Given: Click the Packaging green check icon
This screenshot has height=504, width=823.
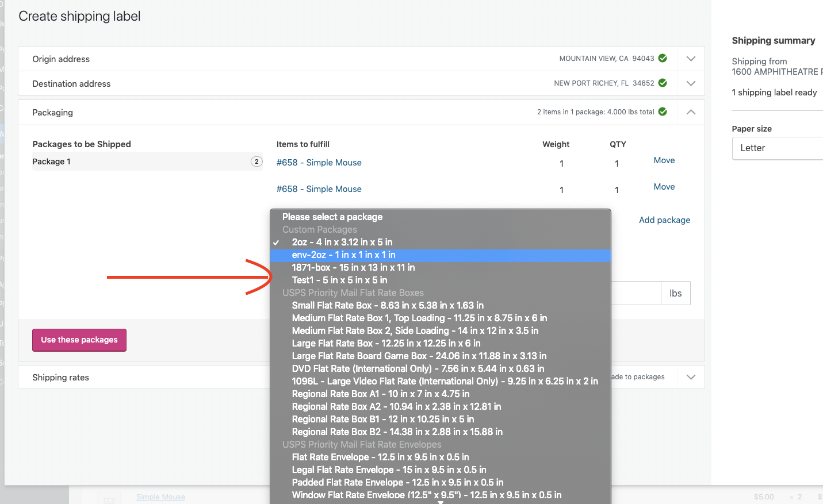Looking at the screenshot, I should pos(663,111).
